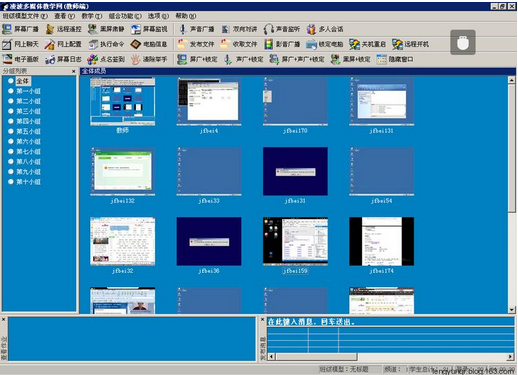This screenshot has height=375, width=518.
Task: Click 屏广+锁定 combined function
Action: tap(197, 59)
